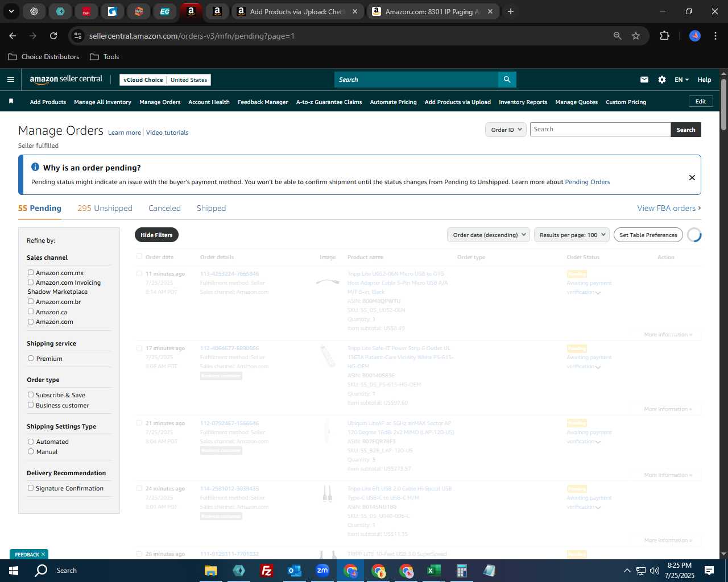Open the settings gear icon
728x582 pixels.
click(x=662, y=80)
